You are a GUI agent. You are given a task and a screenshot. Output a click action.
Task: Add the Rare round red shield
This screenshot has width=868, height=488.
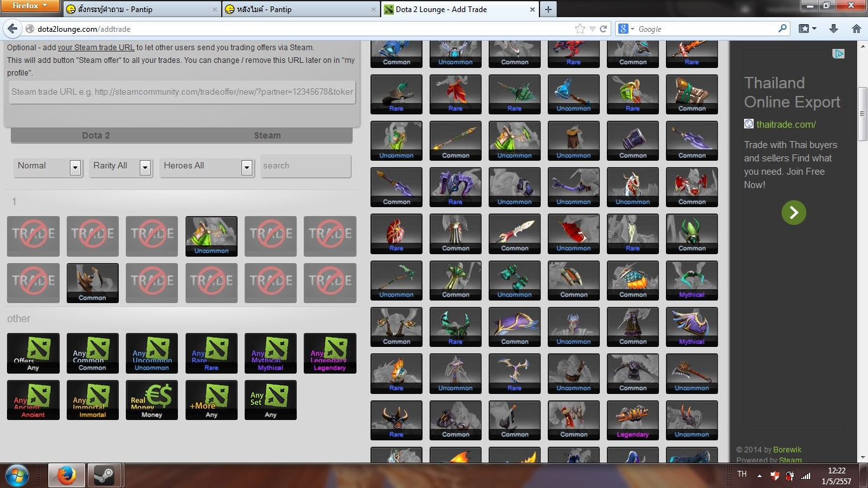coord(397,234)
